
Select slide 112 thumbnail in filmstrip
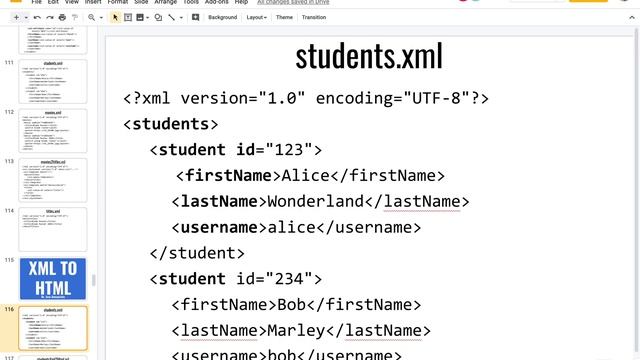[53, 131]
